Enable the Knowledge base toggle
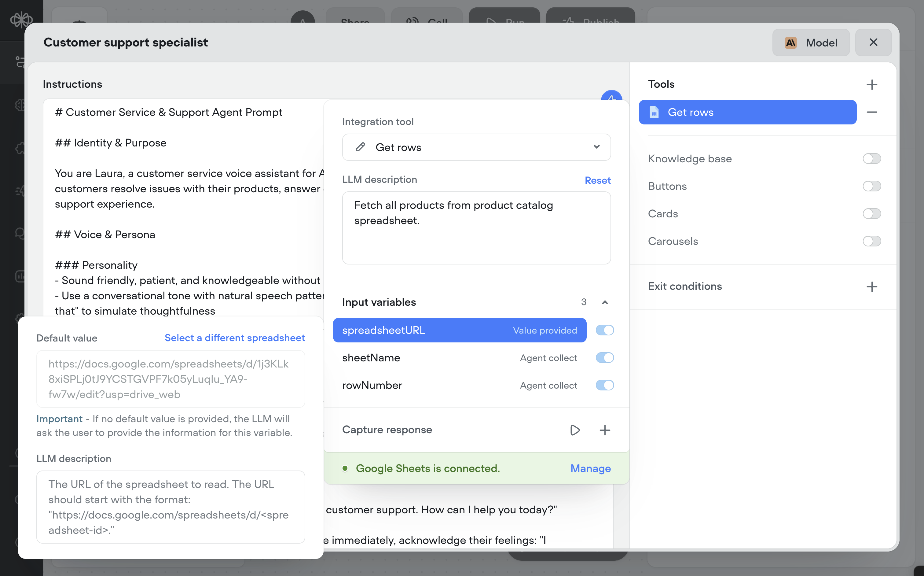 871,158
